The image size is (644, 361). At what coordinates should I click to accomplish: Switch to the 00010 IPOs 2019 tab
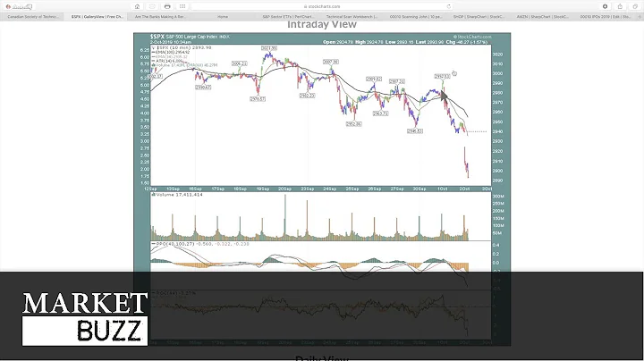click(x=605, y=17)
